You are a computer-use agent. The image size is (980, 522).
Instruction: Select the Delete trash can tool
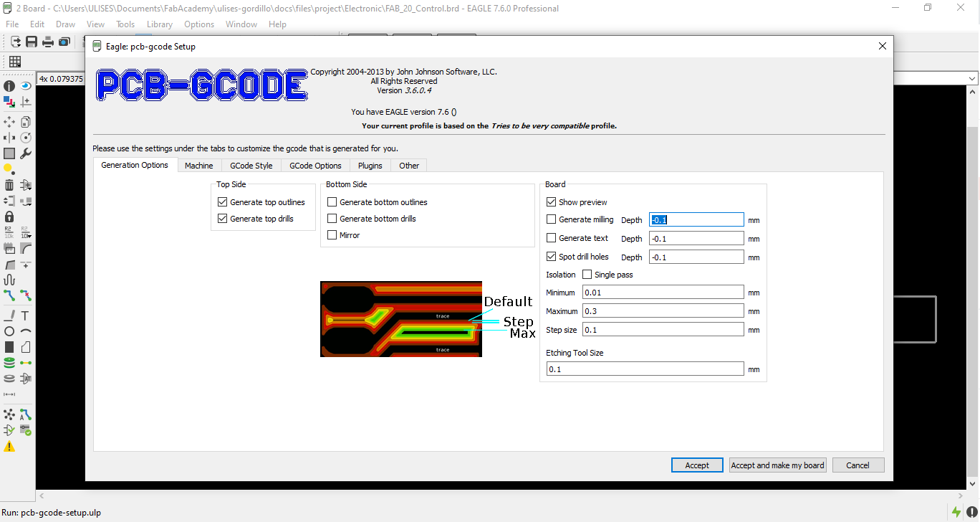[x=9, y=185]
